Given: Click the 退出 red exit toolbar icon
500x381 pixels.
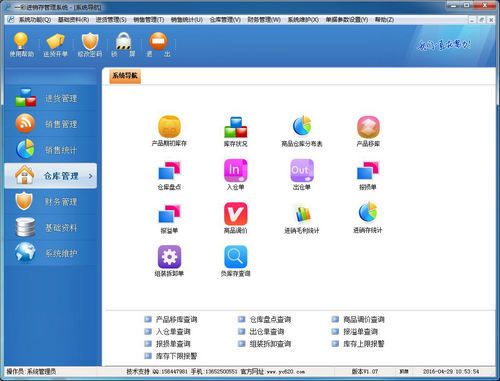Looking at the screenshot, I should click(158, 44).
